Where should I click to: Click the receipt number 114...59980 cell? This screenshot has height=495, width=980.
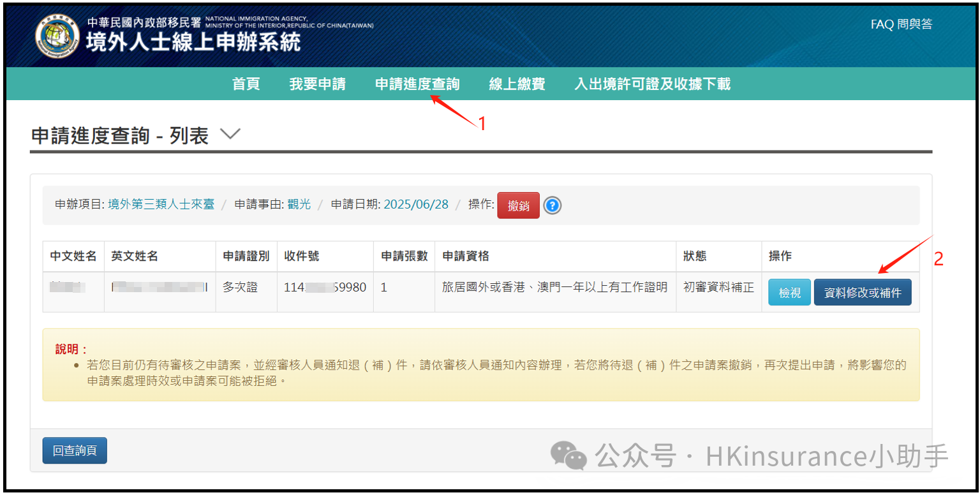(326, 287)
